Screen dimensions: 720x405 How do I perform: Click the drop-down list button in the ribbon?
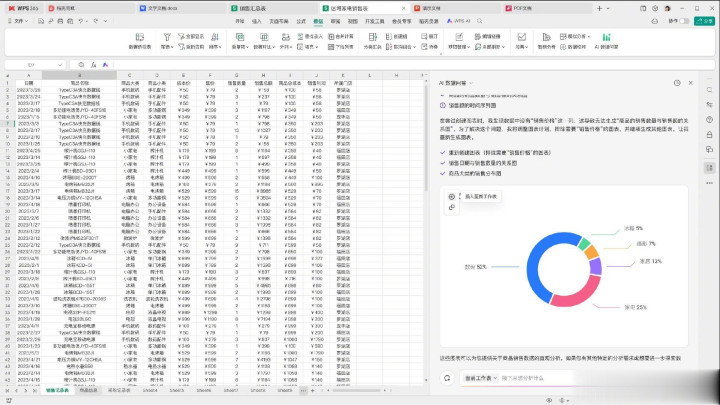341,47
